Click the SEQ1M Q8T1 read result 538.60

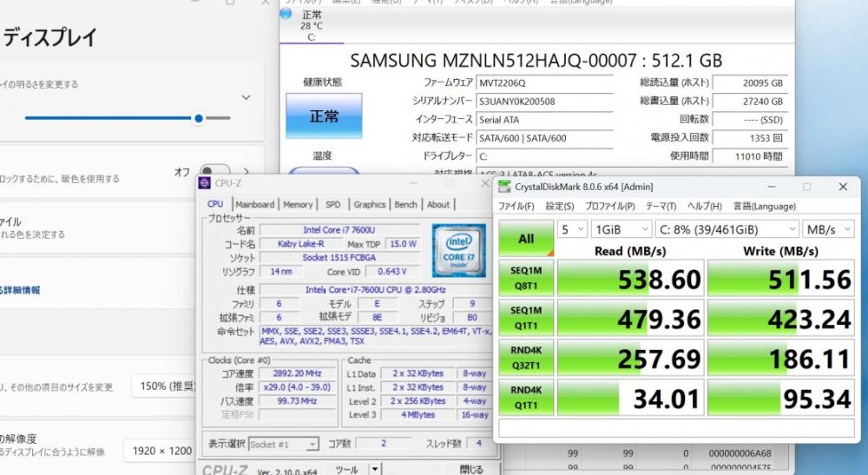630,278
